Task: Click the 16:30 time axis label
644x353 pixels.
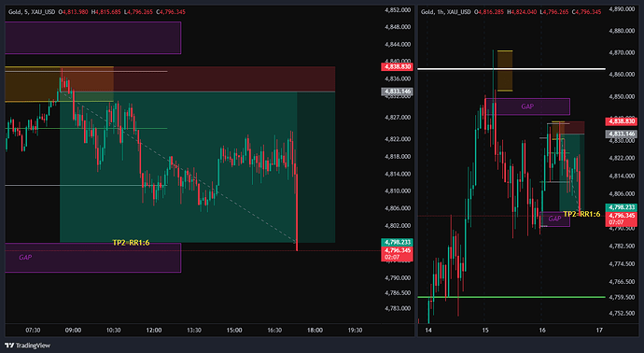Action: (274, 330)
